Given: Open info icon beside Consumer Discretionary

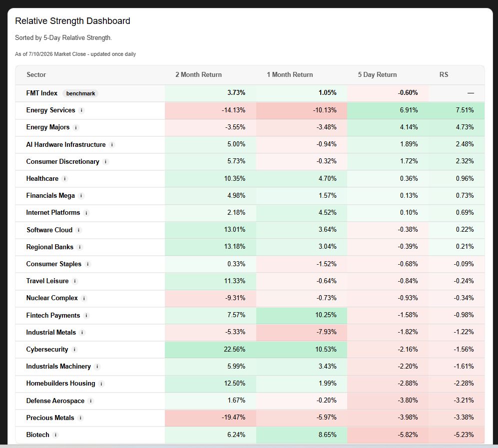Looking at the screenshot, I should 106,162.
